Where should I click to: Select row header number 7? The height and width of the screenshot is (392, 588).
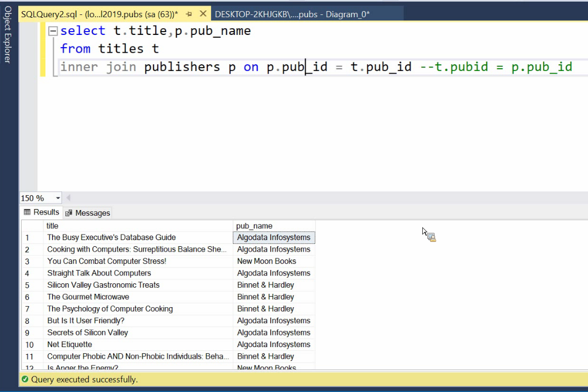coord(32,309)
